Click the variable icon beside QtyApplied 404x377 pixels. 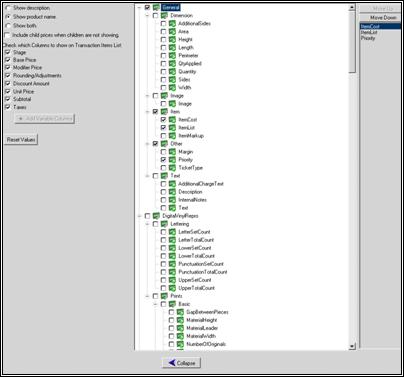172,64
